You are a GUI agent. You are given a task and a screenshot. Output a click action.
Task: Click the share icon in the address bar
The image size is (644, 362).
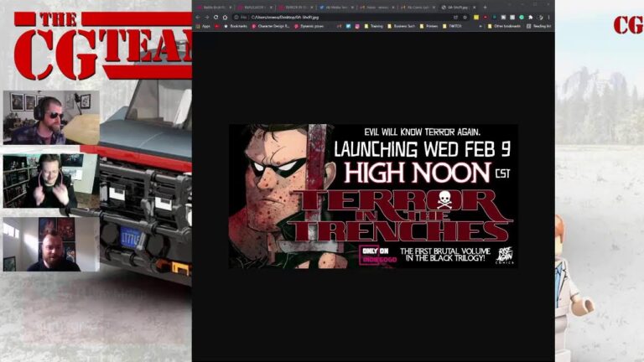(x=454, y=17)
